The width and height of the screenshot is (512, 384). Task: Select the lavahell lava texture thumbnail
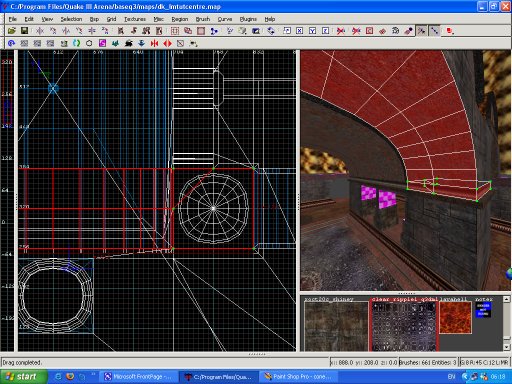point(455,318)
